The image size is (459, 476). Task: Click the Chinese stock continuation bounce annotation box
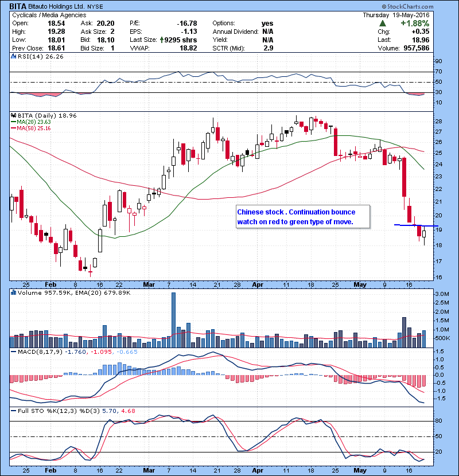pos(303,217)
